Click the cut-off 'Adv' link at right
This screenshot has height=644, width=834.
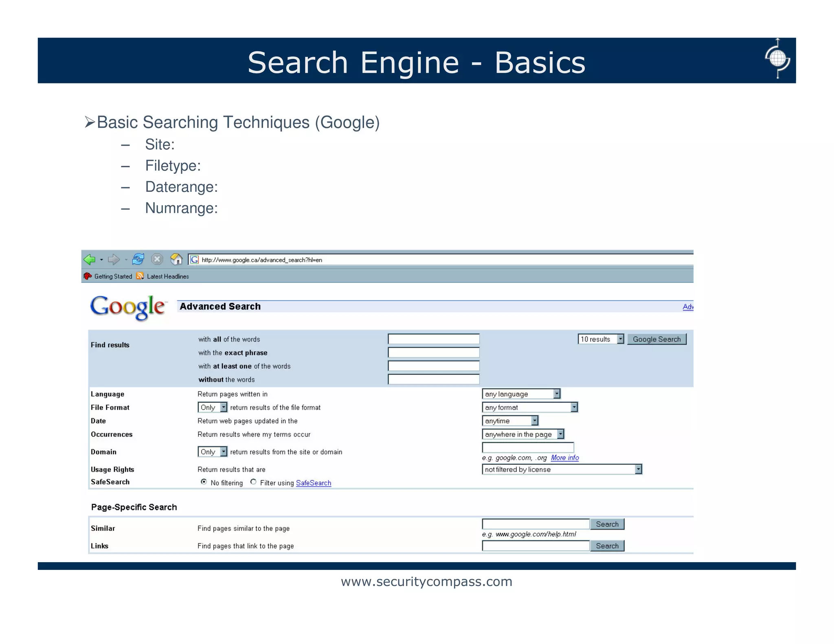688,307
